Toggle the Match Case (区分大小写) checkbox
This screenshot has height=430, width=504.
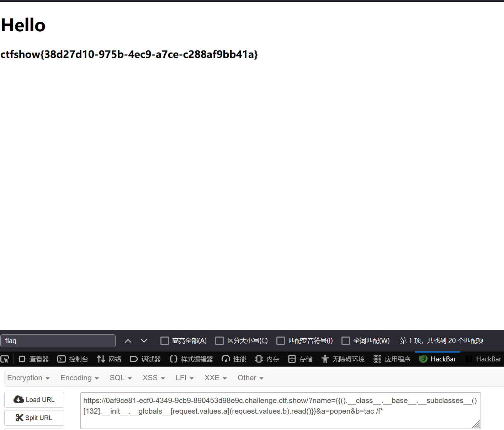pyautogui.click(x=220, y=341)
